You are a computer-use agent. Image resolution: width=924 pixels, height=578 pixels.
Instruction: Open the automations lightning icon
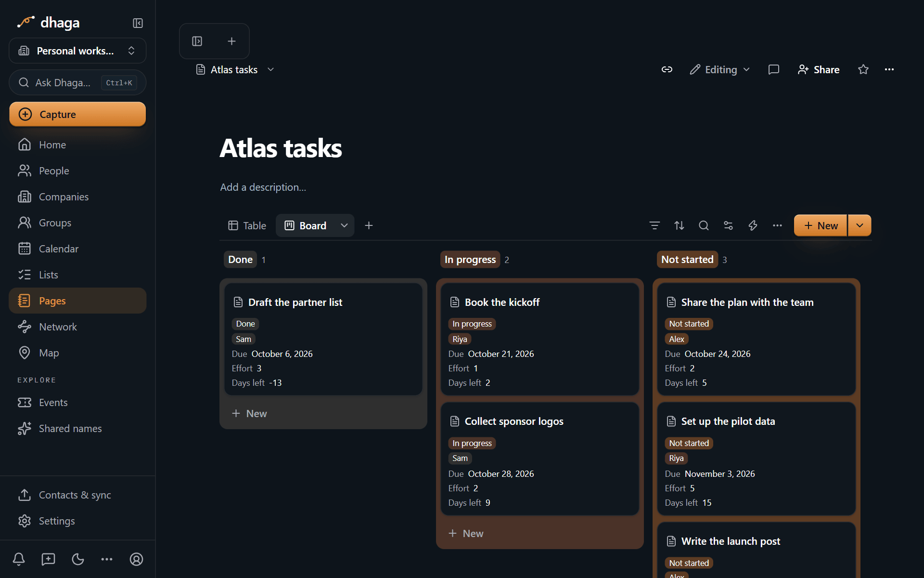(x=753, y=225)
